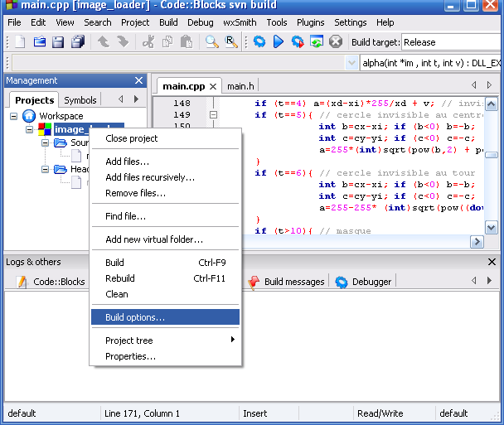Screen dimensions: 504x425
Task: Click the Build and run icon
Action: (x=298, y=41)
